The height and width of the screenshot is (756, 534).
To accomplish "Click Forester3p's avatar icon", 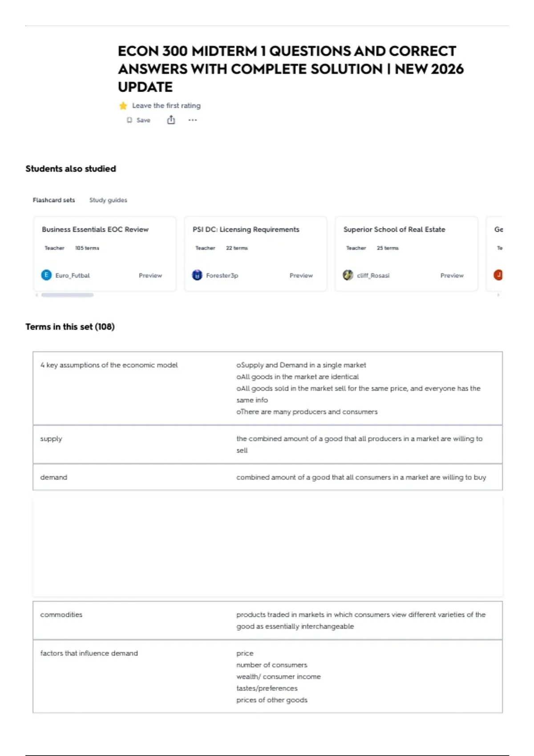I will pyautogui.click(x=197, y=275).
